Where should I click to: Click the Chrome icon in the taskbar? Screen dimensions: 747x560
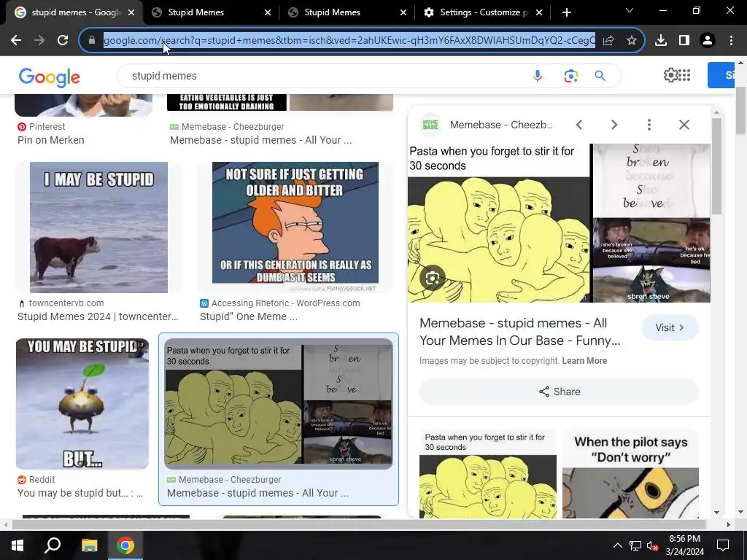pyautogui.click(x=125, y=545)
